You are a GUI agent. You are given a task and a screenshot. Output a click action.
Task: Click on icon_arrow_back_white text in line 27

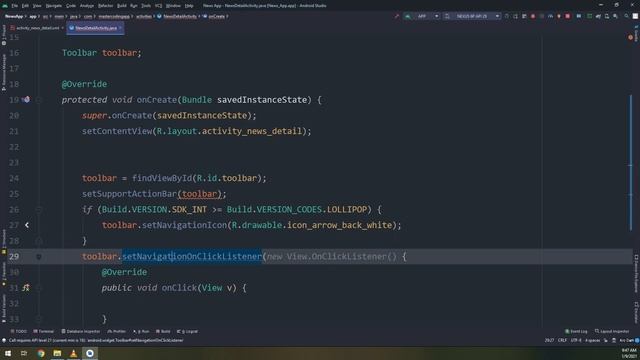point(340,225)
